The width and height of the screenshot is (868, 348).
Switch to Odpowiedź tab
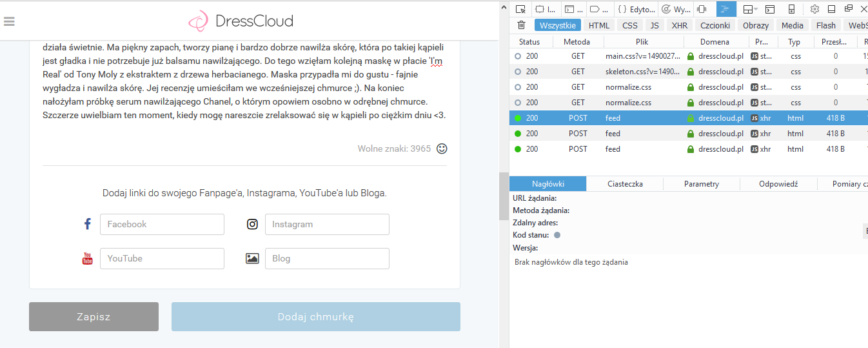(x=778, y=184)
